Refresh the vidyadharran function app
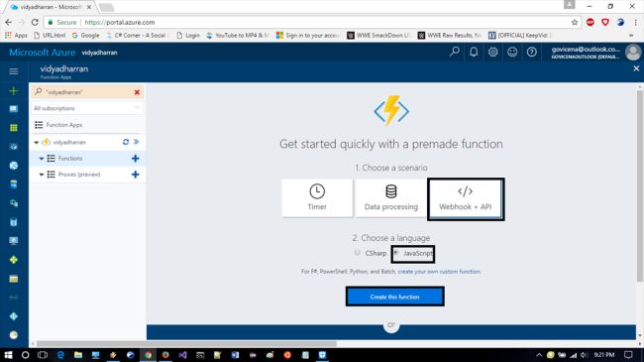The image size is (644, 362). pos(126,142)
